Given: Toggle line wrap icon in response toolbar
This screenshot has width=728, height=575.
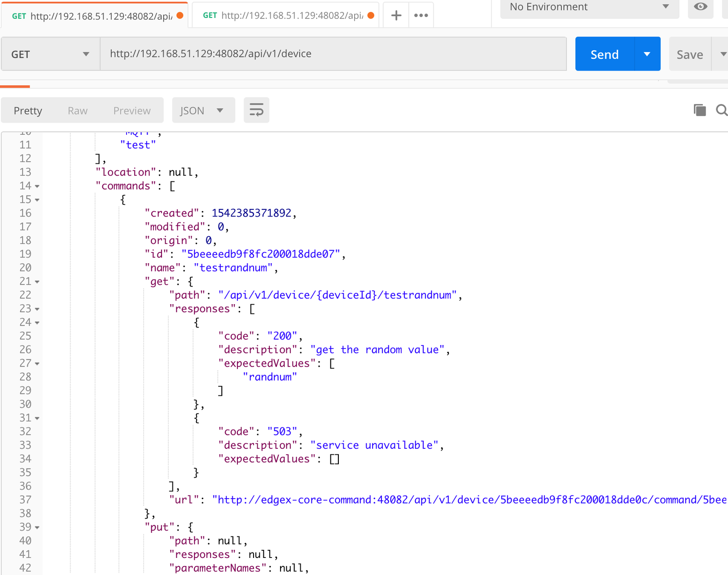Looking at the screenshot, I should (256, 110).
